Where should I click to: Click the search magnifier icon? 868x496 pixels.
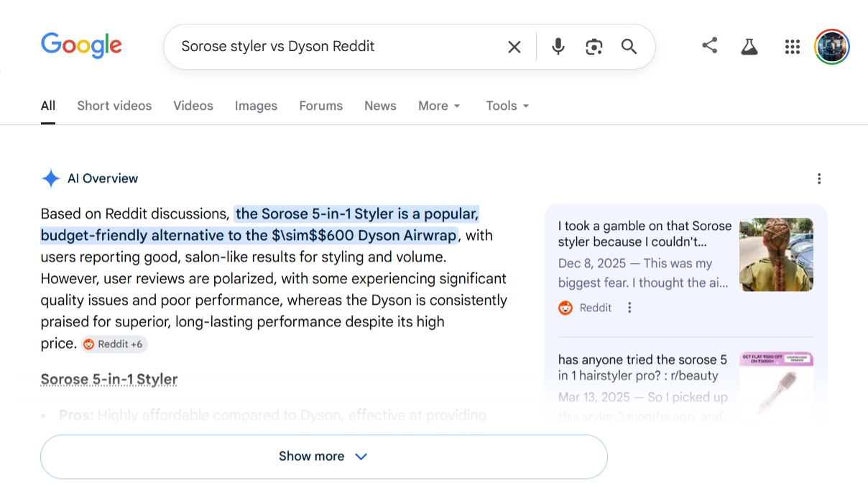click(x=629, y=46)
